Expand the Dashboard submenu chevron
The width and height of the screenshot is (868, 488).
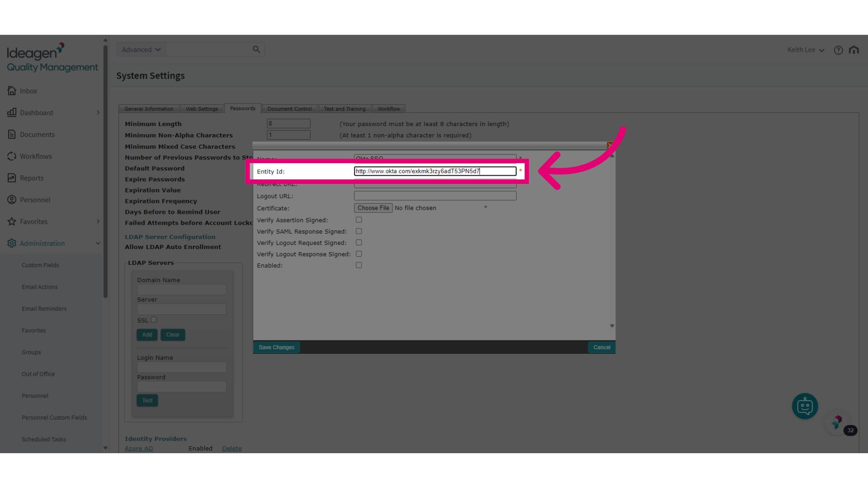[x=98, y=113]
